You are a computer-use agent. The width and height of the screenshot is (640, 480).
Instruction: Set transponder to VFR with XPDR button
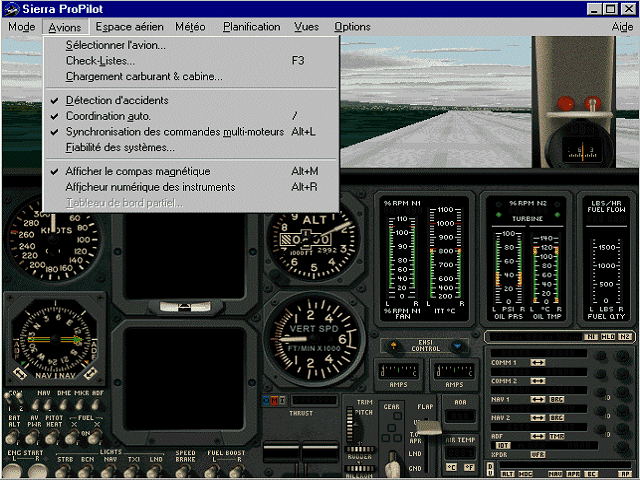(538, 455)
